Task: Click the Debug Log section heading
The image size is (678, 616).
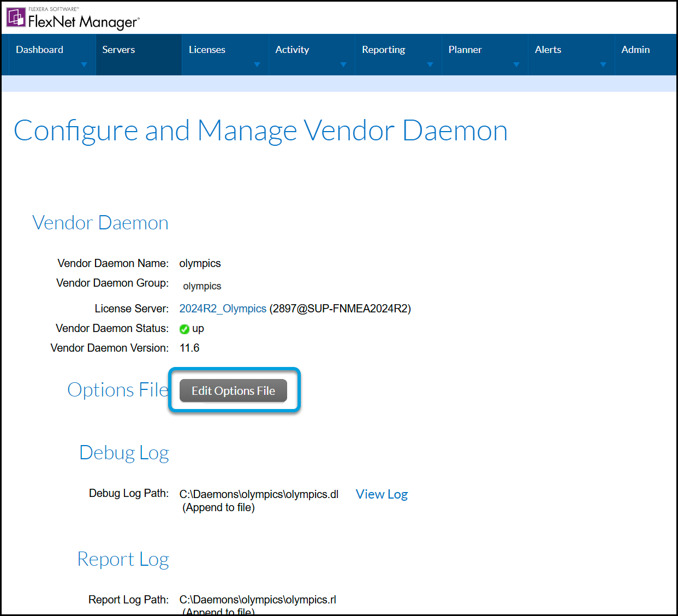Action: click(124, 453)
